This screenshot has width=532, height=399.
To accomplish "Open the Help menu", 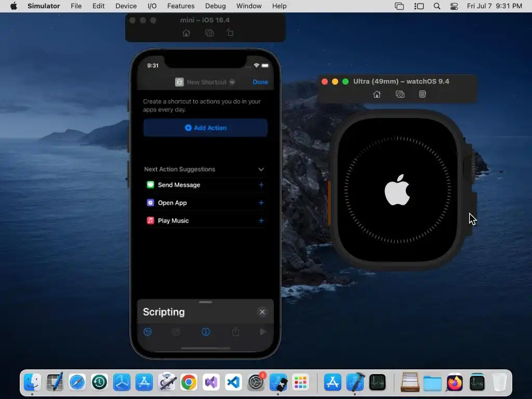I will pyautogui.click(x=279, y=6).
